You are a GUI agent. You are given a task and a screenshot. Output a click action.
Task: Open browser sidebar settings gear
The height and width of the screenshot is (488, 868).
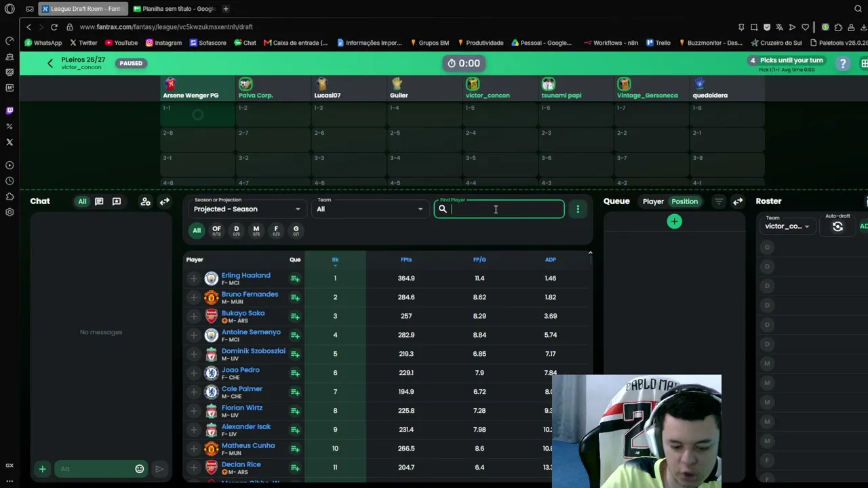[x=9, y=212]
